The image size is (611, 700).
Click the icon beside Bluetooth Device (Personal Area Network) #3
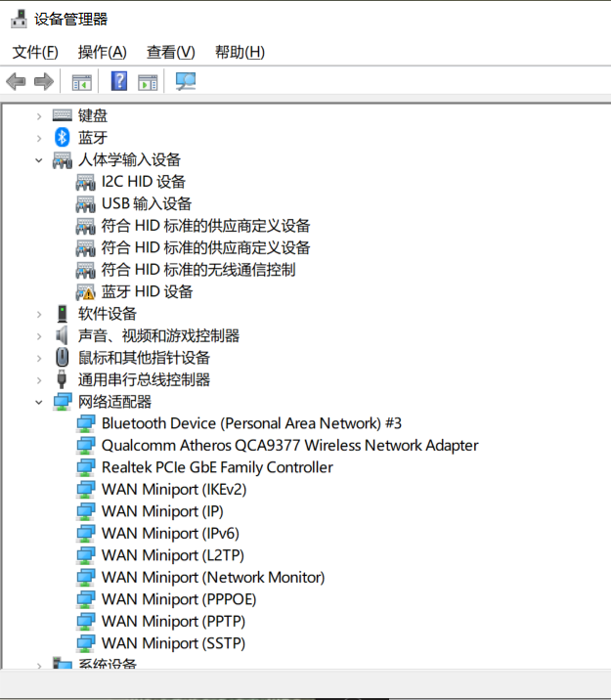click(86, 423)
